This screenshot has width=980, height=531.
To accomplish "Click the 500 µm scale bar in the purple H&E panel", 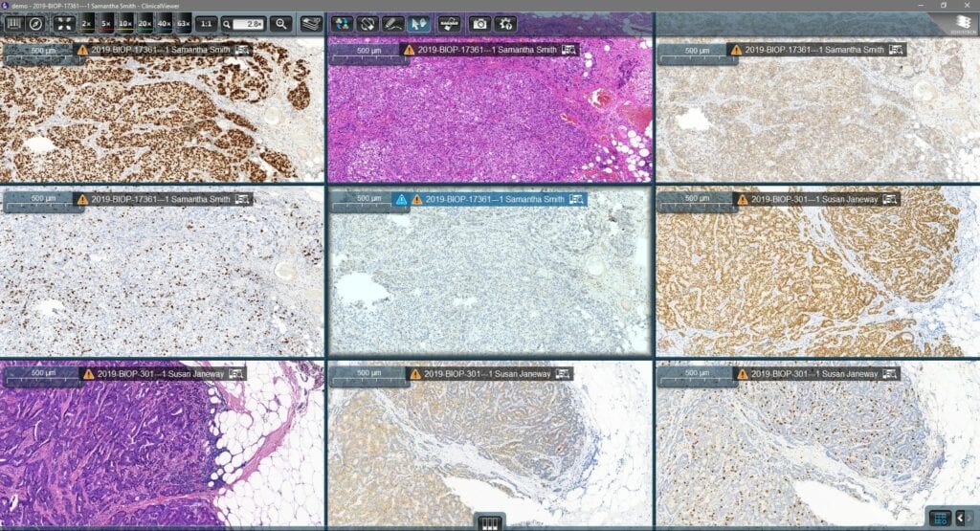I will (43, 377).
